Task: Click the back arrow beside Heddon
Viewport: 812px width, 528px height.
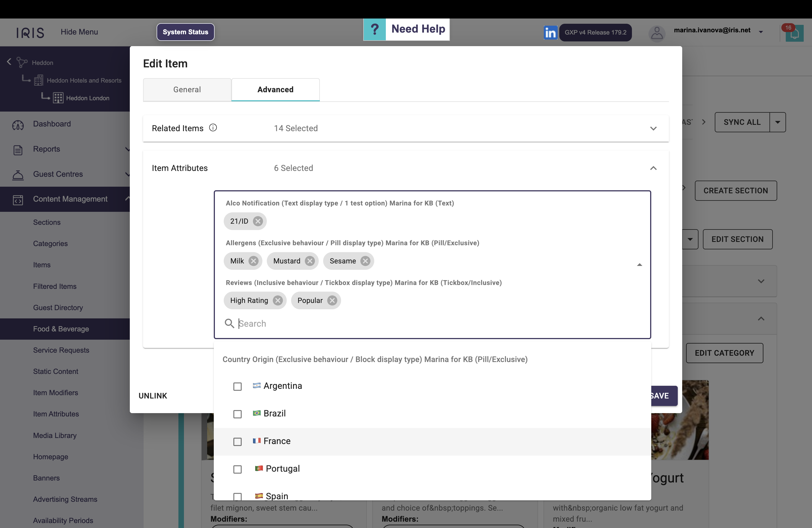Action: click(9, 62)
